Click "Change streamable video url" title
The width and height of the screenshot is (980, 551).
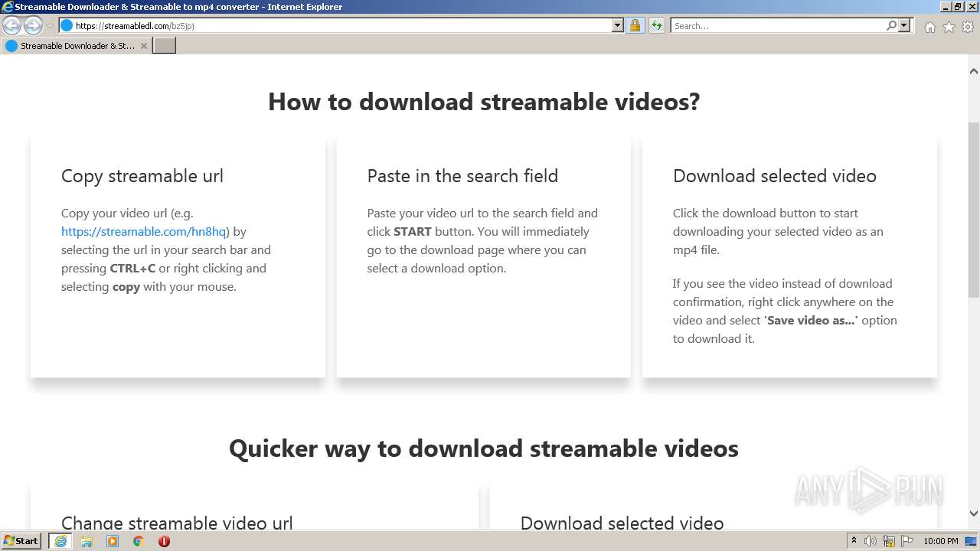pos(177,523)
